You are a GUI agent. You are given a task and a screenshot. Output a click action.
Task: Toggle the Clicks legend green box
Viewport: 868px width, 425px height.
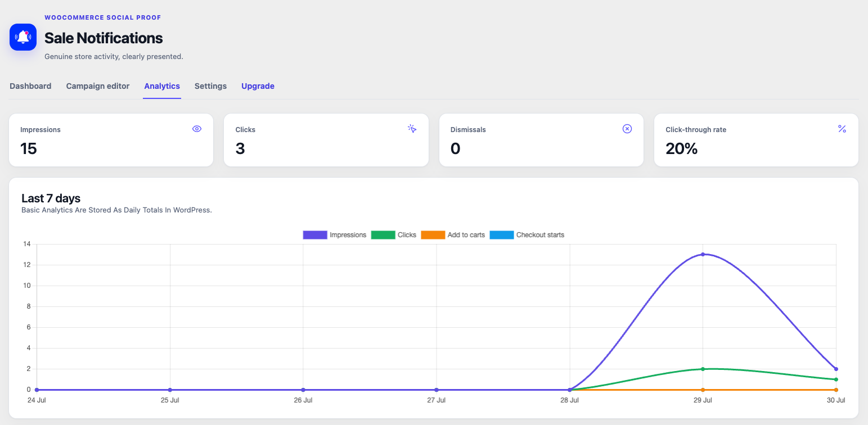click(383, 235)
